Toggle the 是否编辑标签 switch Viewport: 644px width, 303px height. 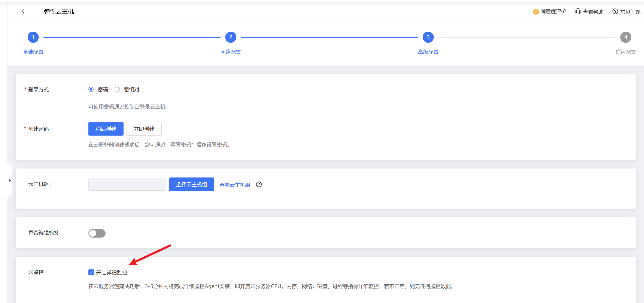[97, 233]
